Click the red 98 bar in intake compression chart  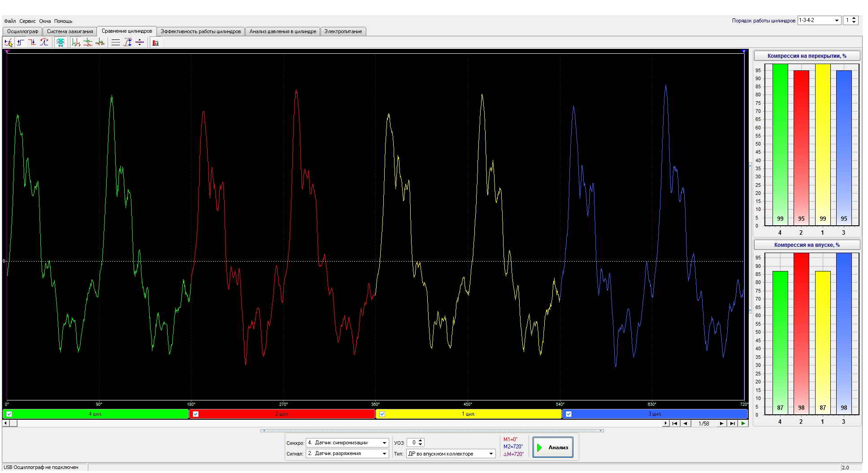pos(801,334)
